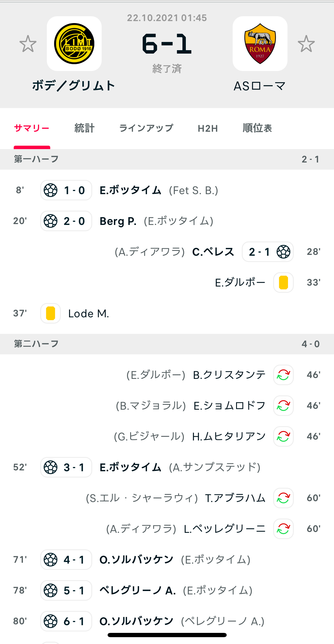Tap Lode M.'s yellow card icon

tap(51, 313)
